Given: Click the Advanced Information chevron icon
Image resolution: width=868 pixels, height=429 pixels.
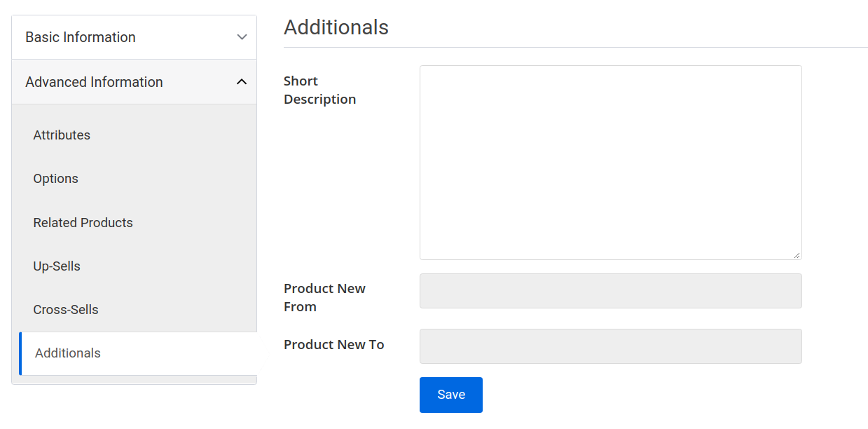Looking at the screenshot, I should (242, 81).
